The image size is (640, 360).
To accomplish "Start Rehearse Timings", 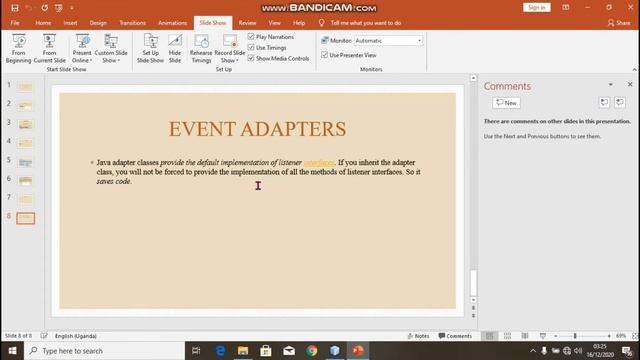I will (201, 49).
